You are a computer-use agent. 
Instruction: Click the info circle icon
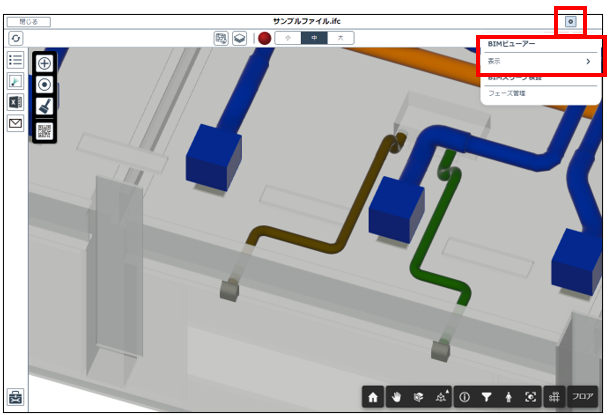(464, 397)
